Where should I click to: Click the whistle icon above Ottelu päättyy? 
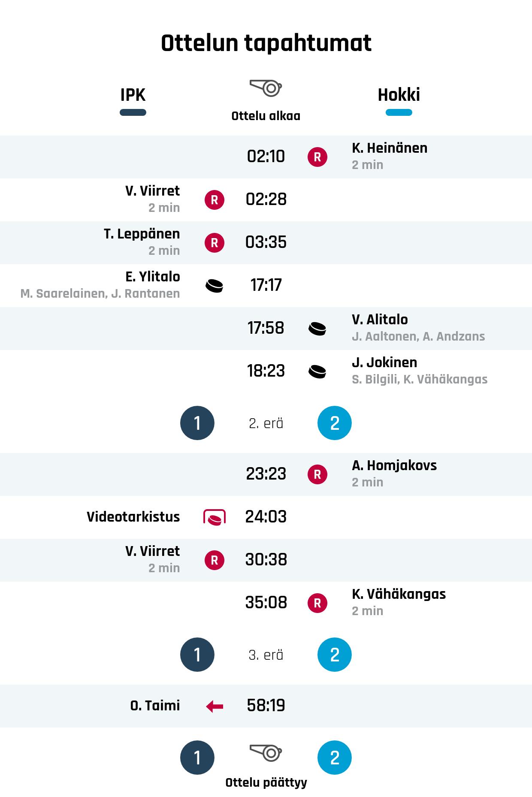click(x=266, y=753)
